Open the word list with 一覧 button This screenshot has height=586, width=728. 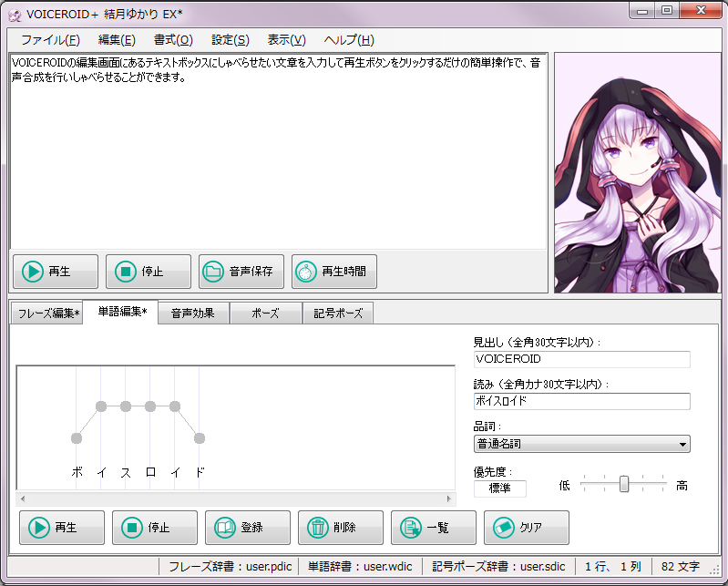[x=433, y=528]
